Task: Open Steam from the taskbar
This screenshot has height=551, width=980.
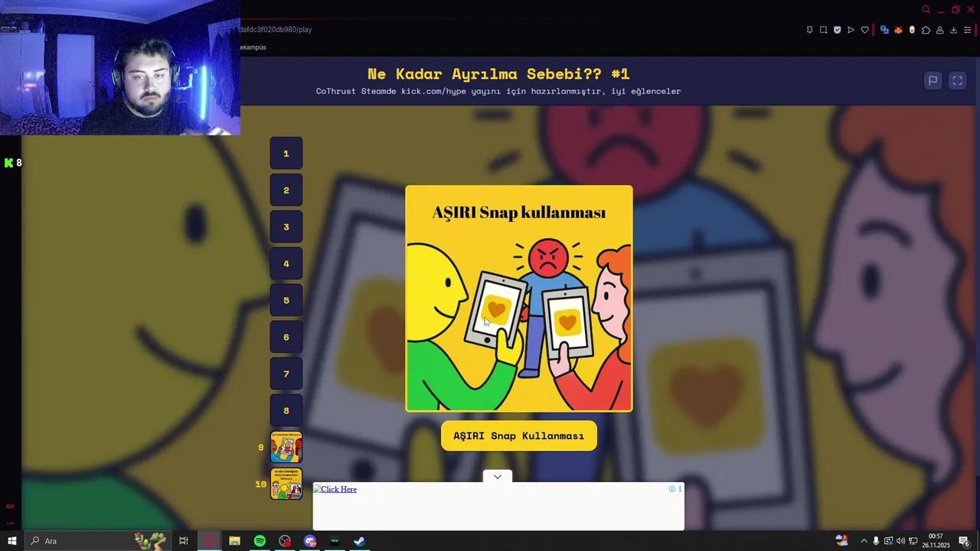Action: coord(359,541)
